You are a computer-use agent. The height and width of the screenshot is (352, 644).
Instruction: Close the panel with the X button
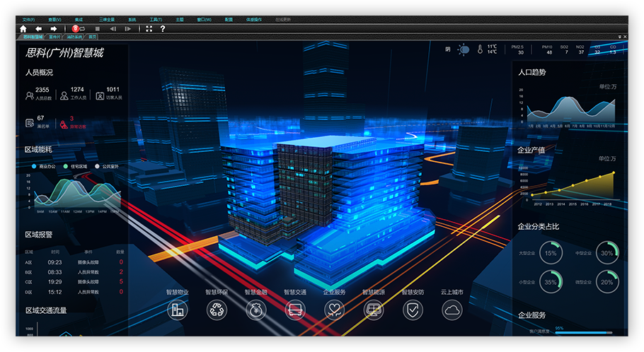click(x=625, y=37)
